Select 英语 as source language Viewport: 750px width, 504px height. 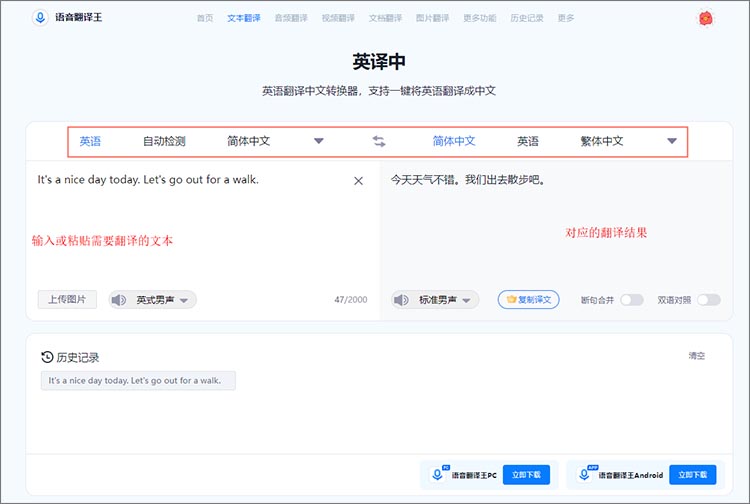coord(90,141)
